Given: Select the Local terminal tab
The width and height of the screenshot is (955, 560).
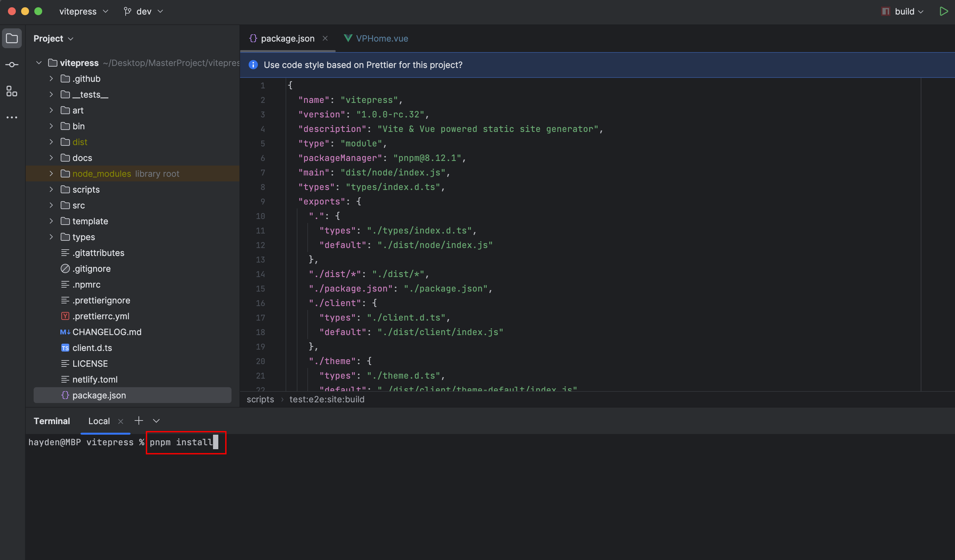Looking at the screenshot, I should click(x=99, y=421).
